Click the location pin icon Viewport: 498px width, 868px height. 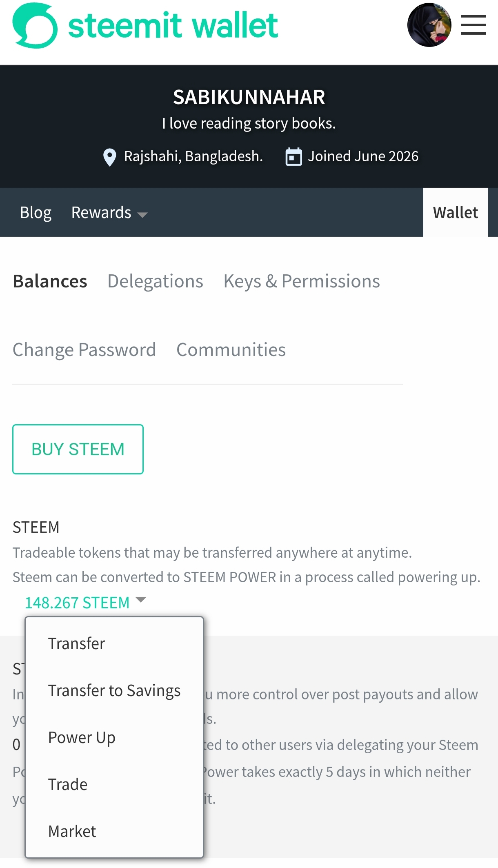tap(109, 157)
